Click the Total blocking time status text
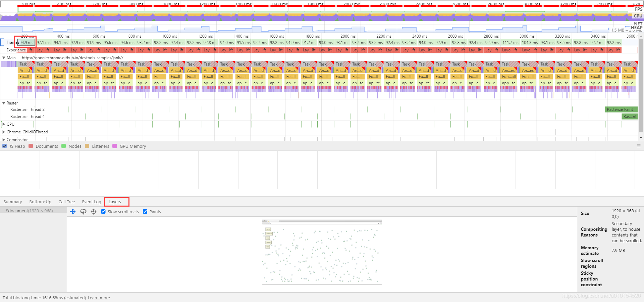 pos(44,298)
